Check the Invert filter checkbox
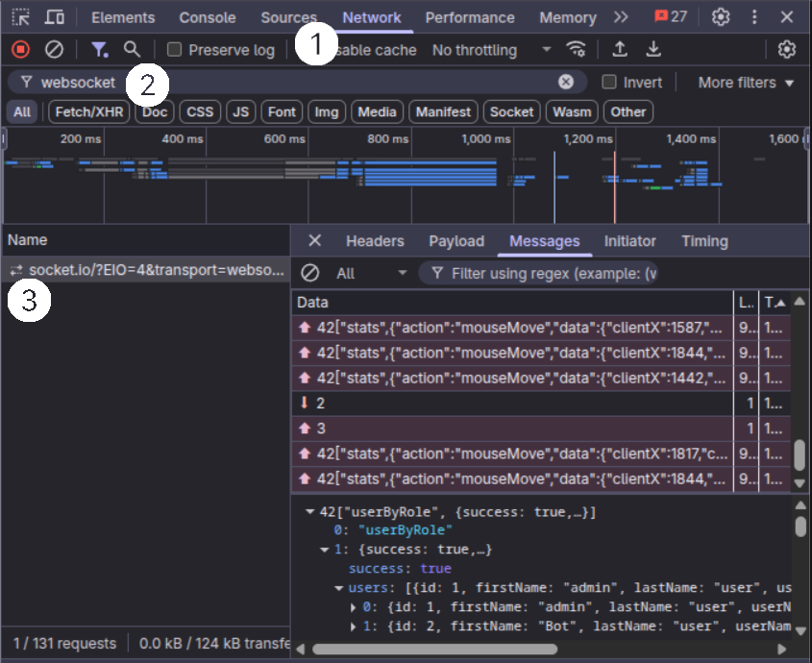The height and width of the screenshot is (663, 812). tap(607, 82)
